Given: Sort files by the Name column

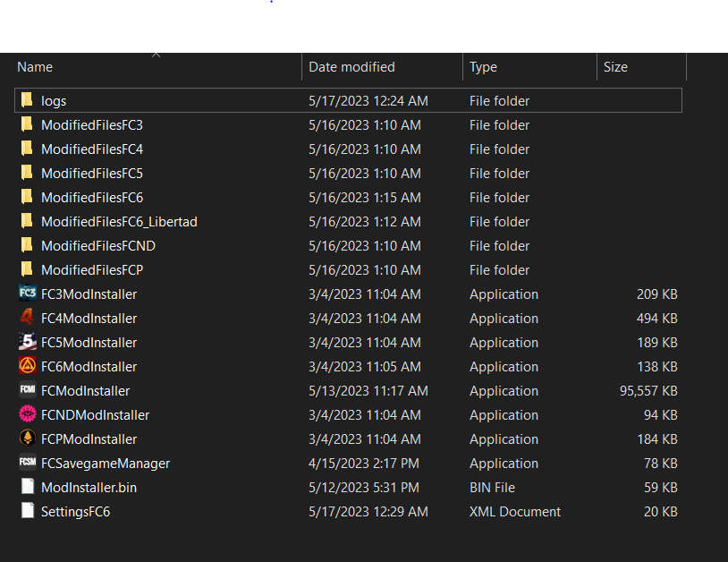Looking at the screenshot, I should coord(36,67).
